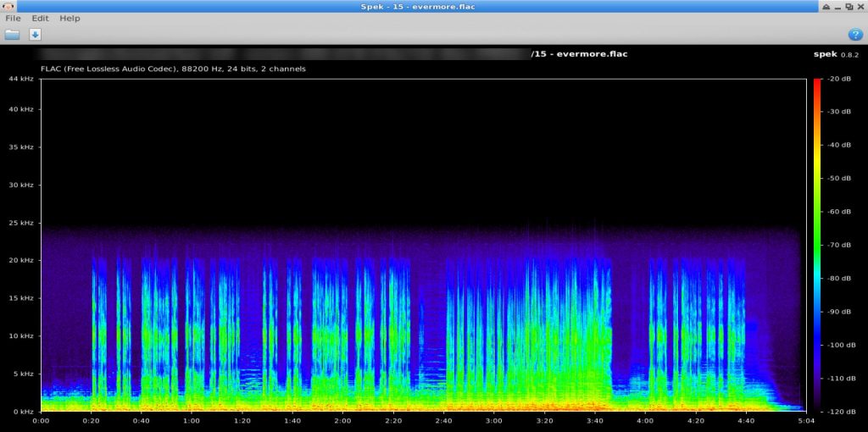Click the file name '/15 - evermore.flac'
This screenshot has width=868, height=432.
[x=579, y=53]
